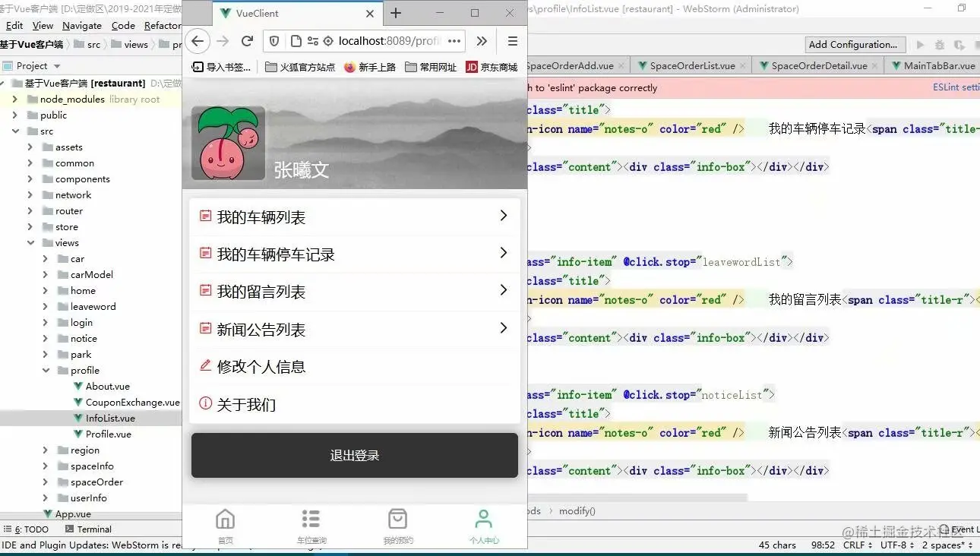980x556 pixels.
Task: Click the edit pencil icon for 修改个人信息
Action: 204,365
